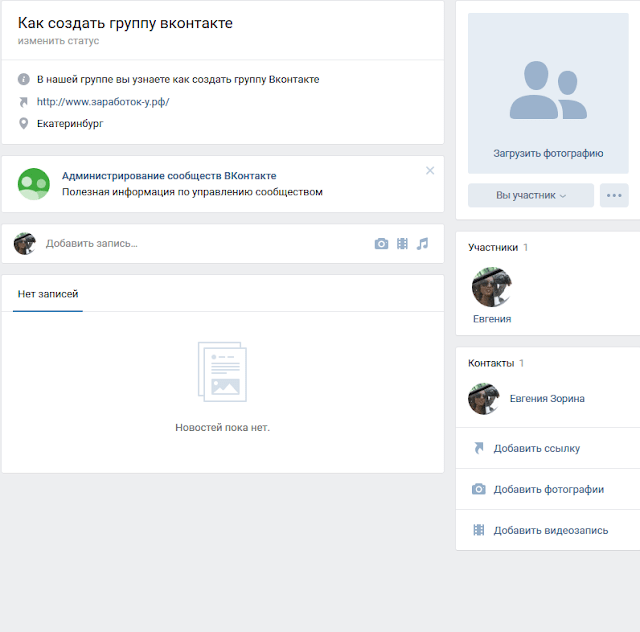This screenshot has width=640, height=632.
Task: Open the three-dots more actions button
Action: tap(614, 196)
